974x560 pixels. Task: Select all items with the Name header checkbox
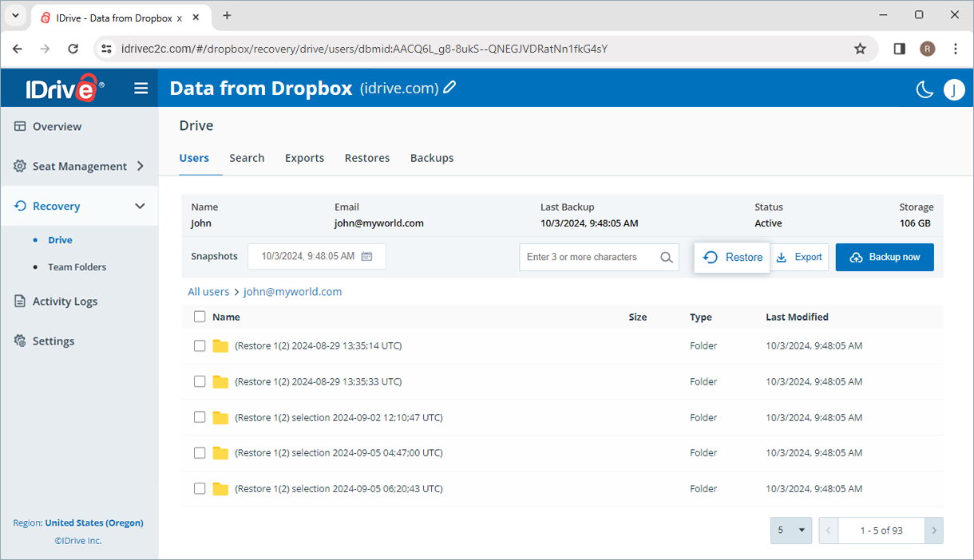(x=200, y=317)
